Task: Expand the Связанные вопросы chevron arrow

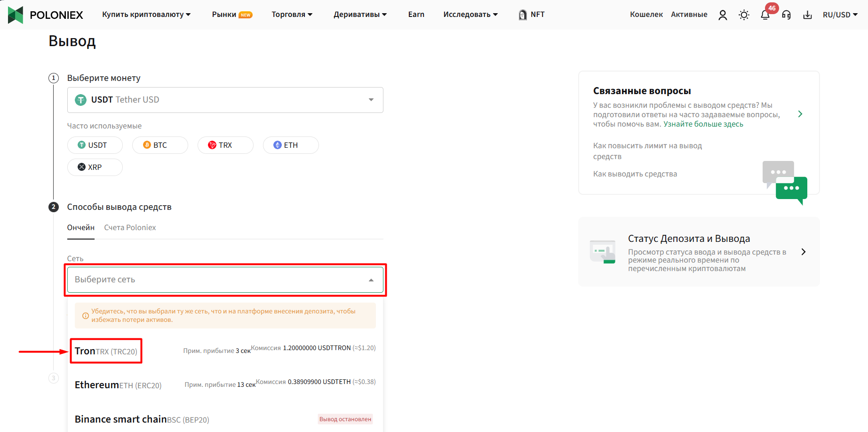Action: coord(800,114)
